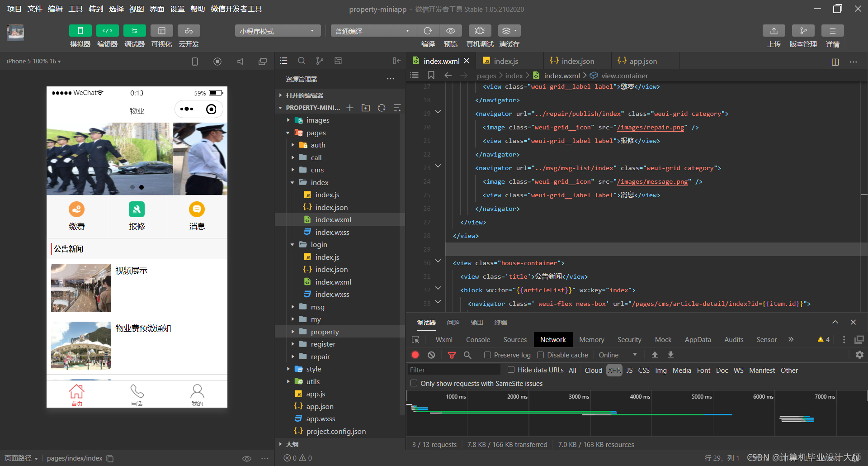Open the explorer list icon in sidebar

(x=283, y=61)
